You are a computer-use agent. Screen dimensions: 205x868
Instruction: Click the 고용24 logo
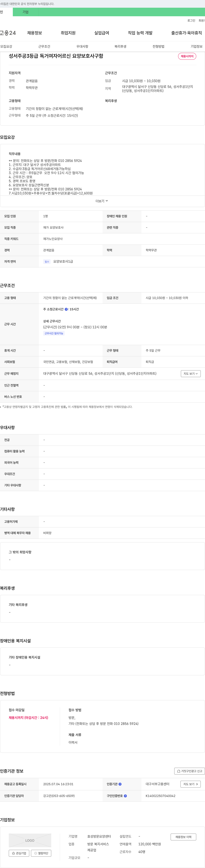pos(8,33)
